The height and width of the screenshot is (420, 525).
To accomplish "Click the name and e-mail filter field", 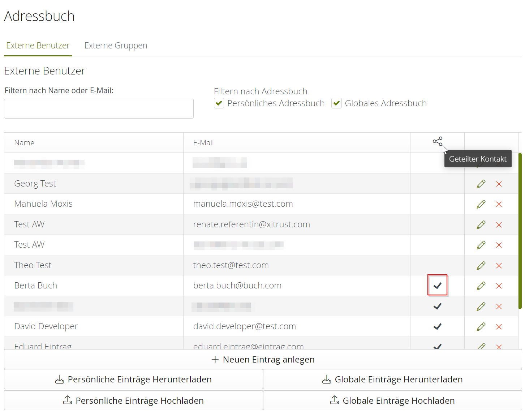I will coord(99,108).
